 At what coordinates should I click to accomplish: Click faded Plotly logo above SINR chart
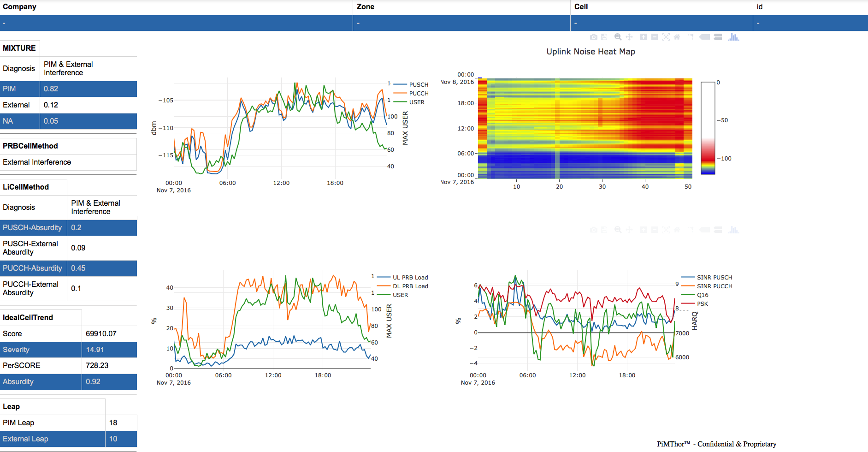(x=733, y=230)
